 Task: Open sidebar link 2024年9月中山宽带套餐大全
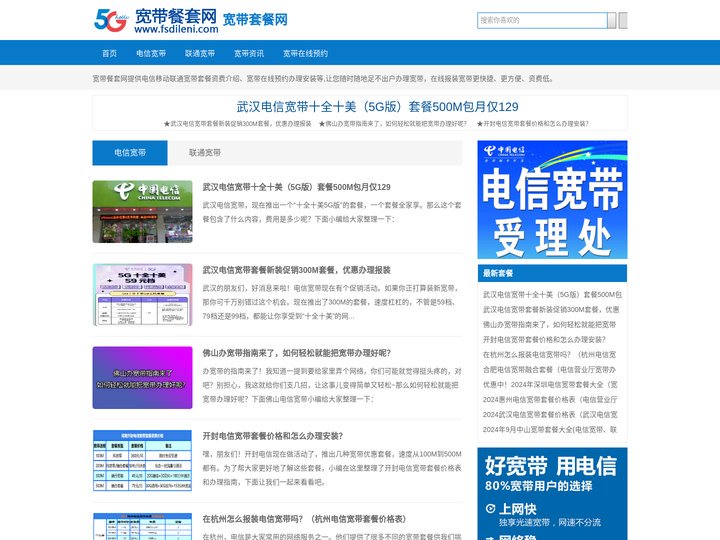[550, 429]
